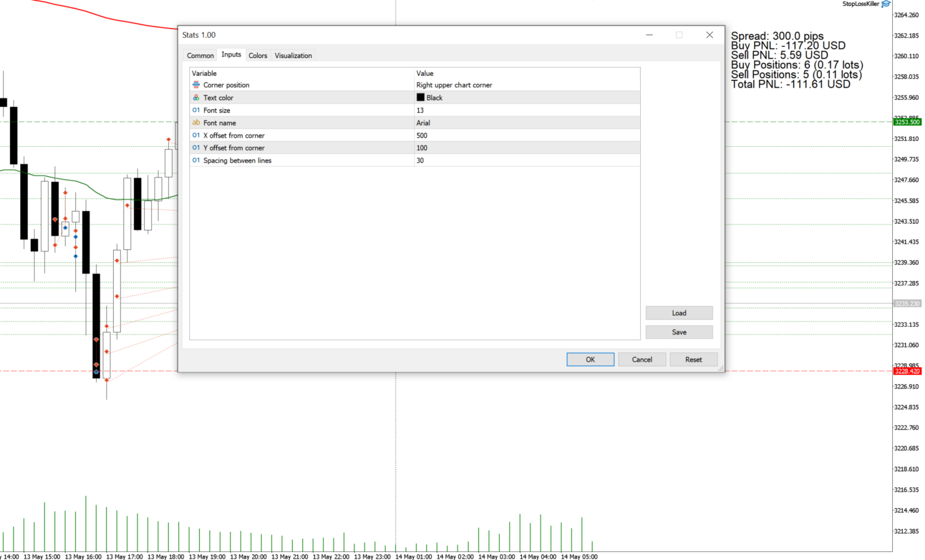925x560 pixels.
Task: Close the Stats 1.00 dialog
Action: [710, 35]
